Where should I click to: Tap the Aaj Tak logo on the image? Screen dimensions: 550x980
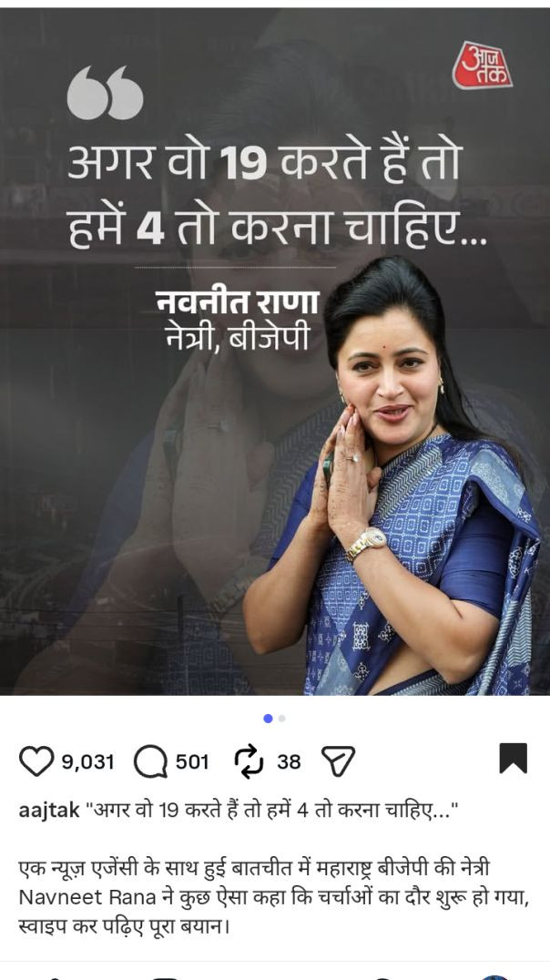tap(482, 65)
